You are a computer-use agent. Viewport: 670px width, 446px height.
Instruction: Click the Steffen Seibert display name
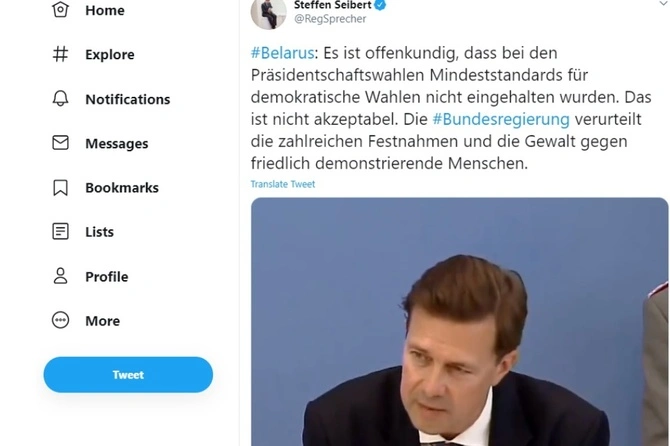pyautogui.click(x=332, y=5)
